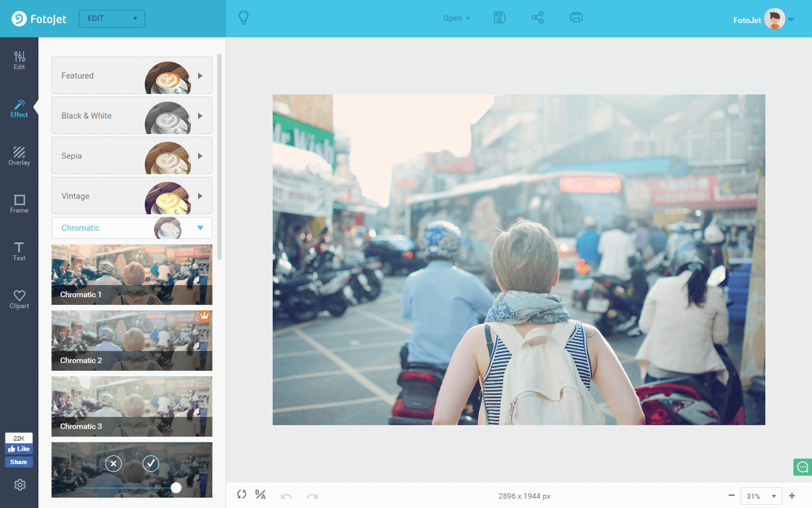The image size is (812, 508).
Task: Click the plus zoom in button
Action: (792, 496)
